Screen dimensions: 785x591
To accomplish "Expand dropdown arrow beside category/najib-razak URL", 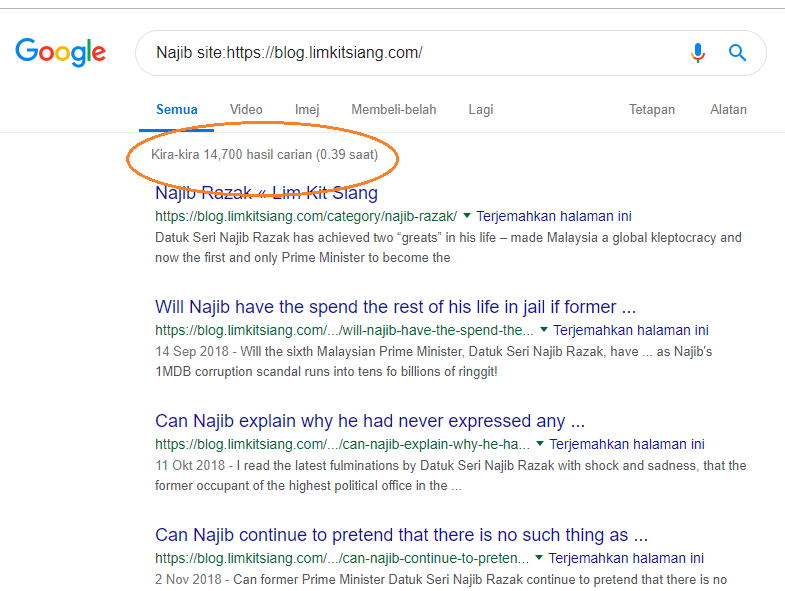I will (467, 216).
